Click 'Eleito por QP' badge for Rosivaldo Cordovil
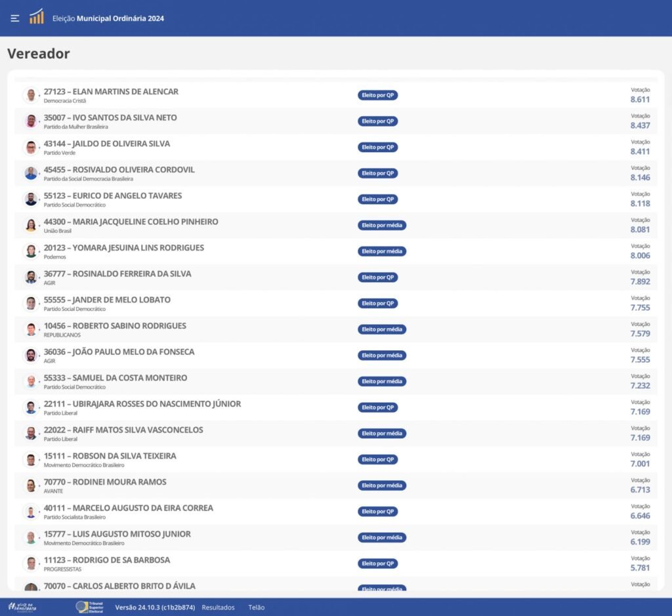This screenshot has width=672, height=616. tap(378, 173)
